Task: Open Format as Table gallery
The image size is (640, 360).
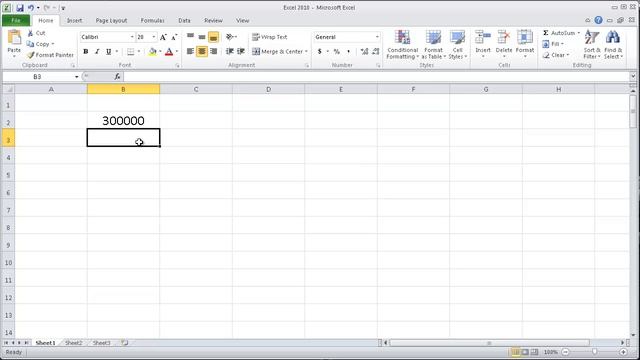Action: click(433, 45)
